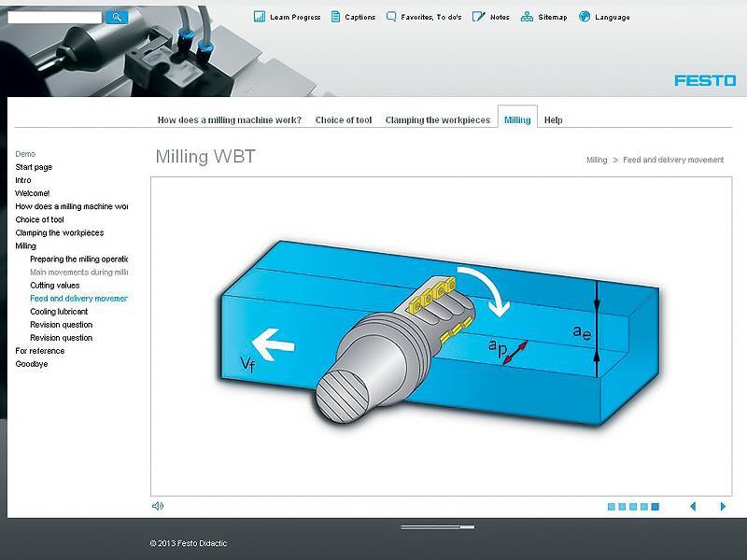Jump to first page indicator square
747x560 pixels.
point(612,507)
